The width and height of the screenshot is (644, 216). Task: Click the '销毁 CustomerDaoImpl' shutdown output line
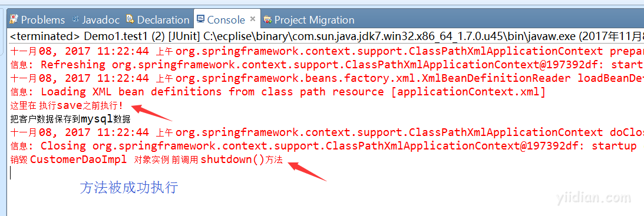(146, 159)
